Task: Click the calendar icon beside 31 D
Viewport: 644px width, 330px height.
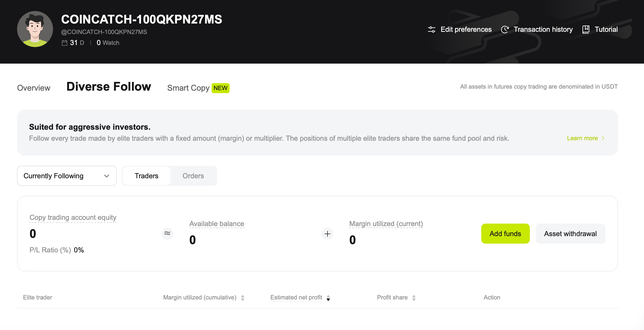Action: pyautogui.click(x=65, y=43)
